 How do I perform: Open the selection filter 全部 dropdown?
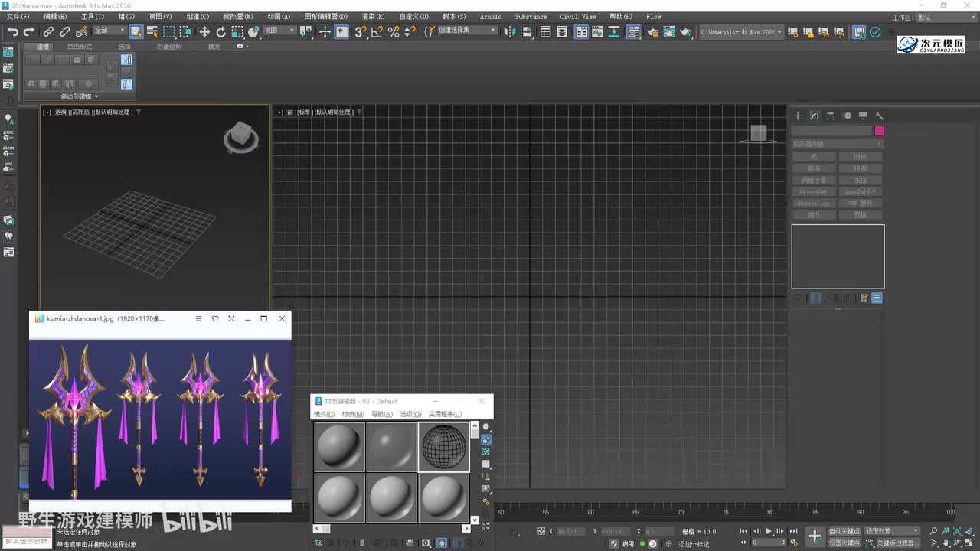(x=109, y=31)
